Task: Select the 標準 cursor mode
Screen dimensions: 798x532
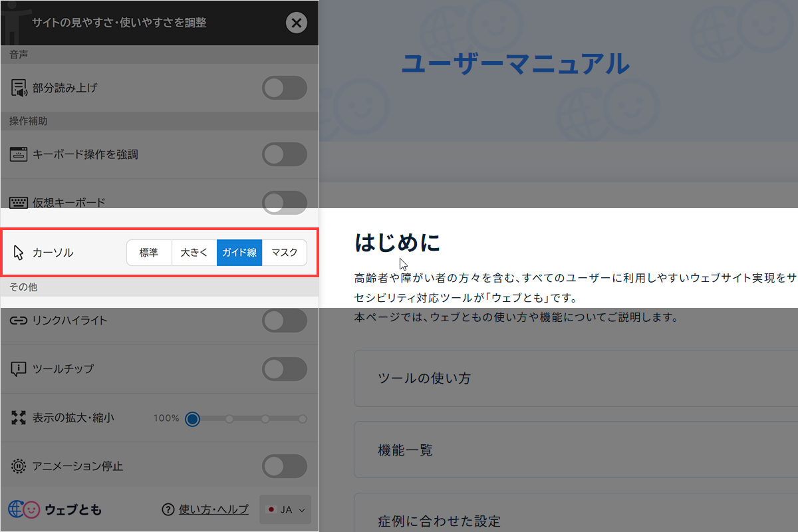Action: pyautogui.click(x=149, y=253)
